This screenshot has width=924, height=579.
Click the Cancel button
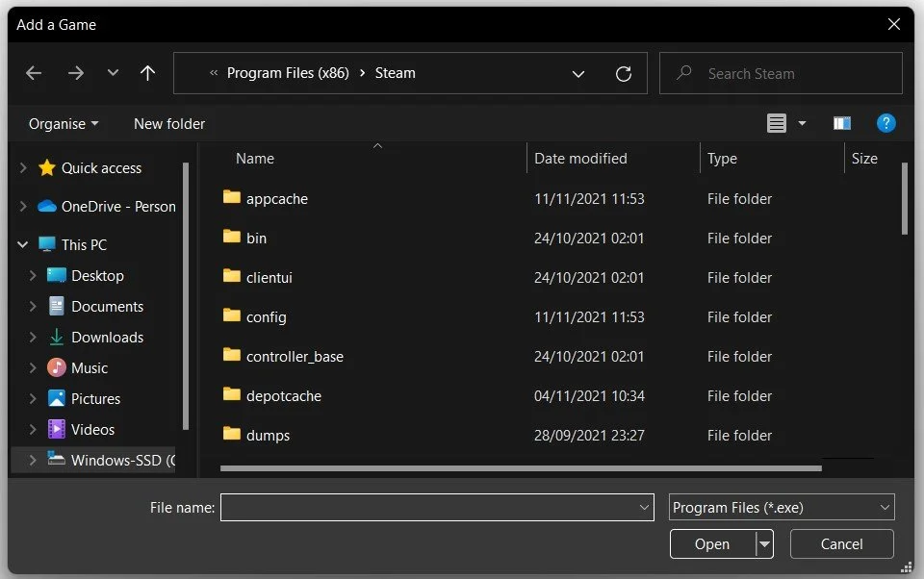click(841, 543)
